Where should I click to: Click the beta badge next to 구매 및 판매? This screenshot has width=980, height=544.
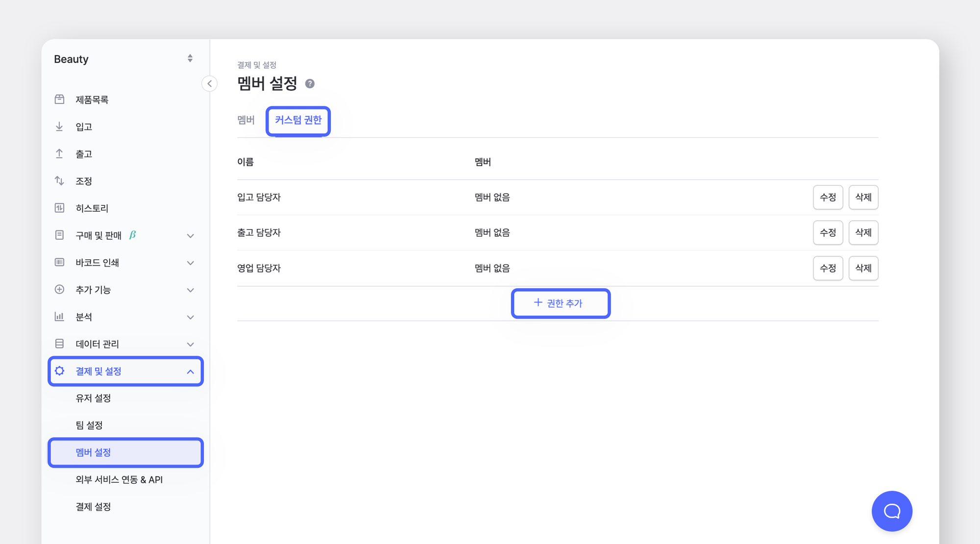tap(132, 235)
